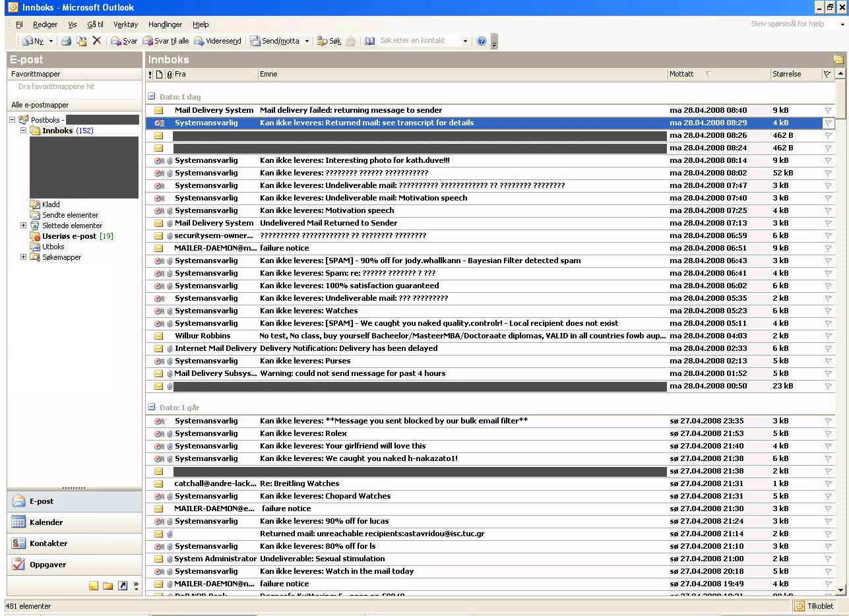The width and height of the screenshot is (849, 616).
Task: Open the Søk search tool
Action: tap(329, 41)
